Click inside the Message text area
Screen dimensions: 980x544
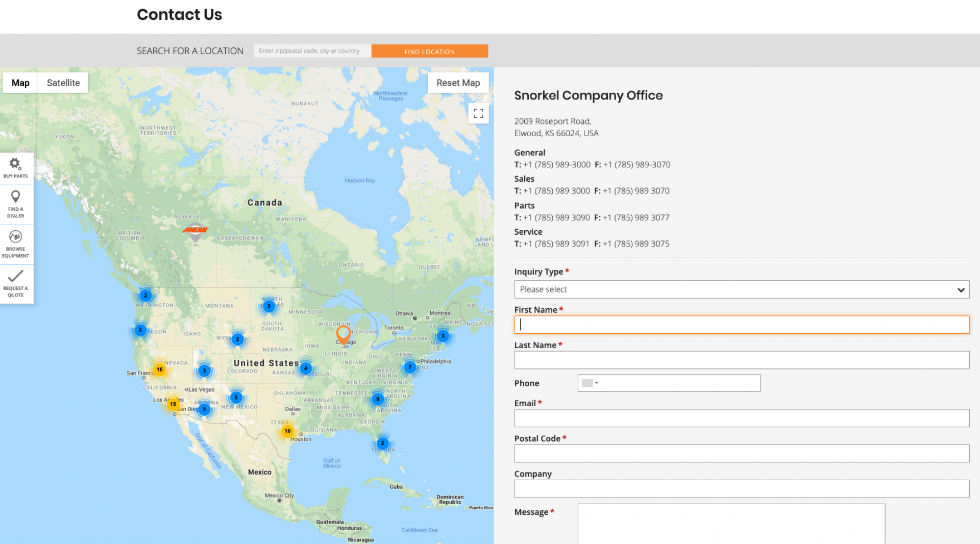click(731, 524)
